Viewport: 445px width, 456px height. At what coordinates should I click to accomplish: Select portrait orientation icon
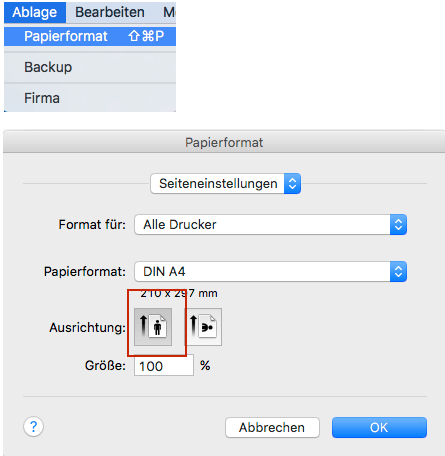153,327
